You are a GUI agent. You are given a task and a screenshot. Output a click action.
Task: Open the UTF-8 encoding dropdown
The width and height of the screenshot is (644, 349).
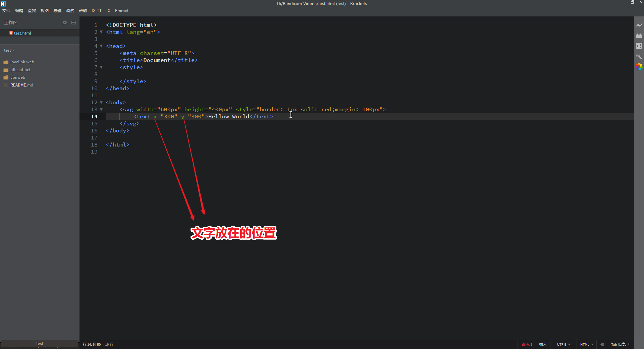click(x=563, y=344)
